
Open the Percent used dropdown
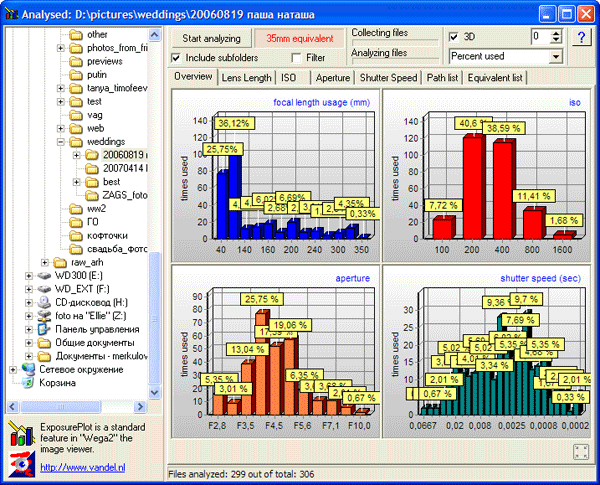556,57
